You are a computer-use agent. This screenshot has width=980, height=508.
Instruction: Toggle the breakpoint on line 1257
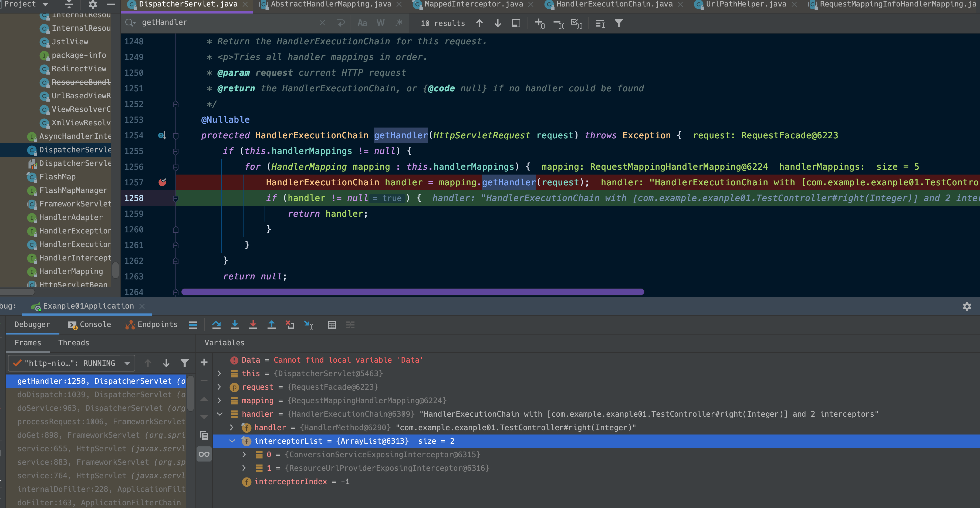[163, 182]
